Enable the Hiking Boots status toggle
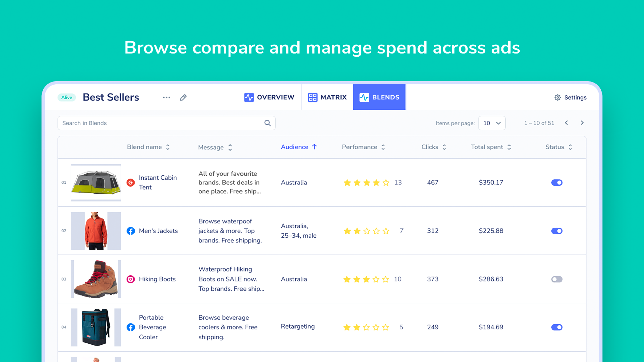 557,279
